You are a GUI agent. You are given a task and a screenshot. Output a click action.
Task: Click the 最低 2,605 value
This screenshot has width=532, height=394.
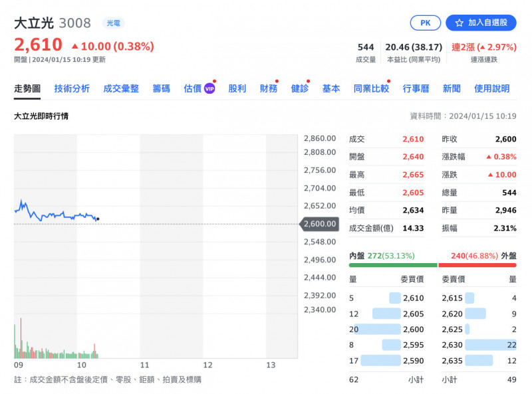pyautogui.click(x=413, y=193)
